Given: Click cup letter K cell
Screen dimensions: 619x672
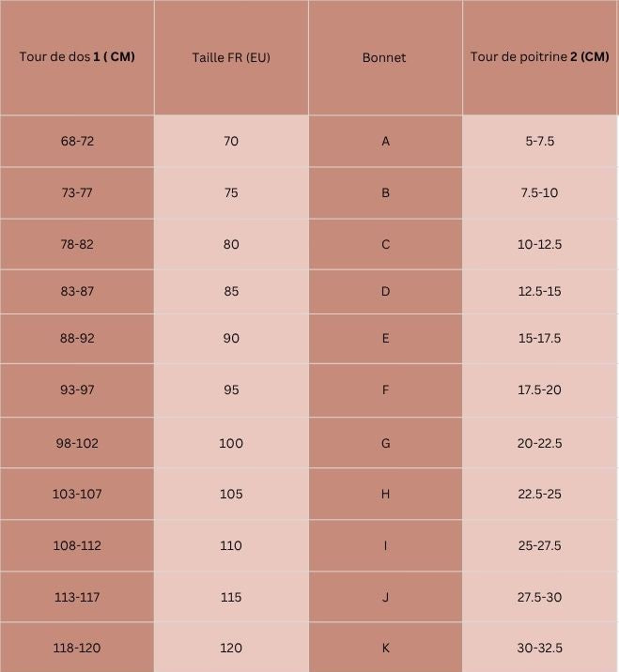Looking at the screenshot, I should (385, 648).
